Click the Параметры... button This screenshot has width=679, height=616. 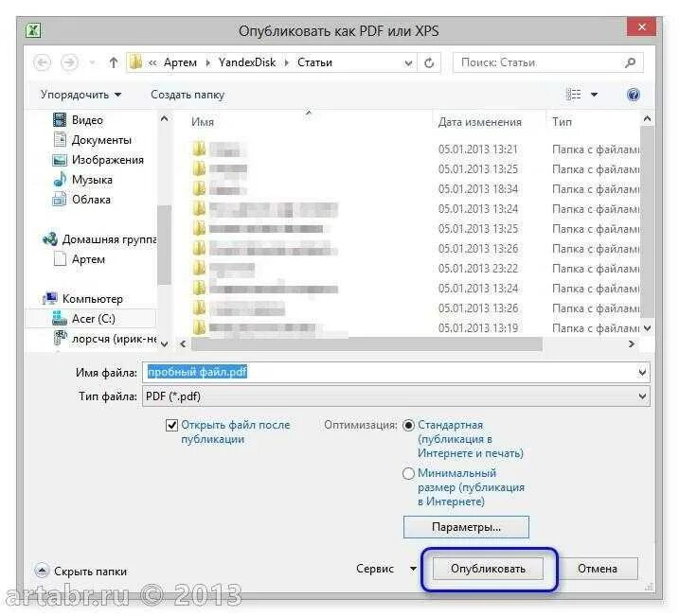pyautogui.click(x=466, y=527)
